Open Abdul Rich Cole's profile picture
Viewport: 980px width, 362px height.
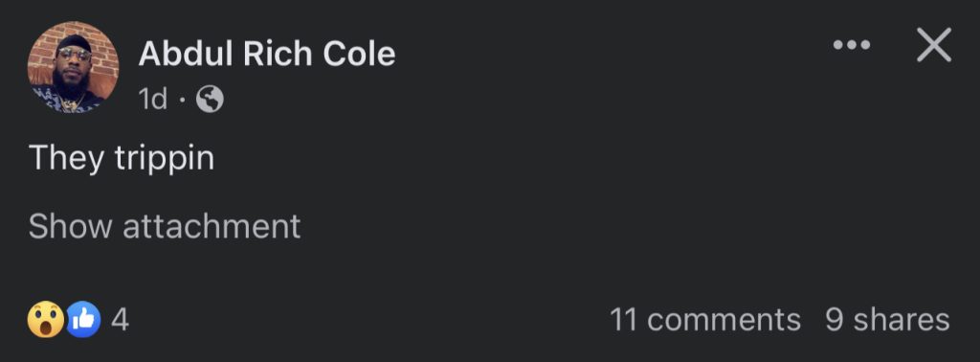[73, 67]
